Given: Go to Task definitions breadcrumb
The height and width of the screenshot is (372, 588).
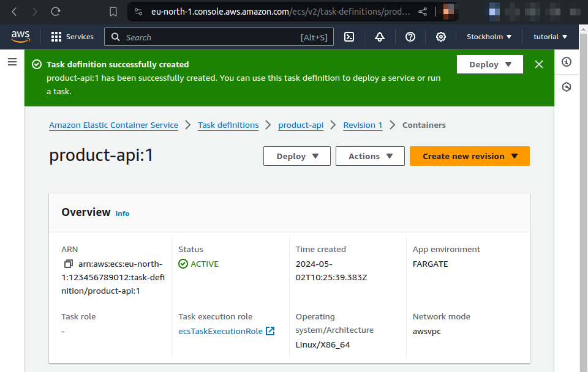Looking at the screenshot, I should (x=228, y=125).
